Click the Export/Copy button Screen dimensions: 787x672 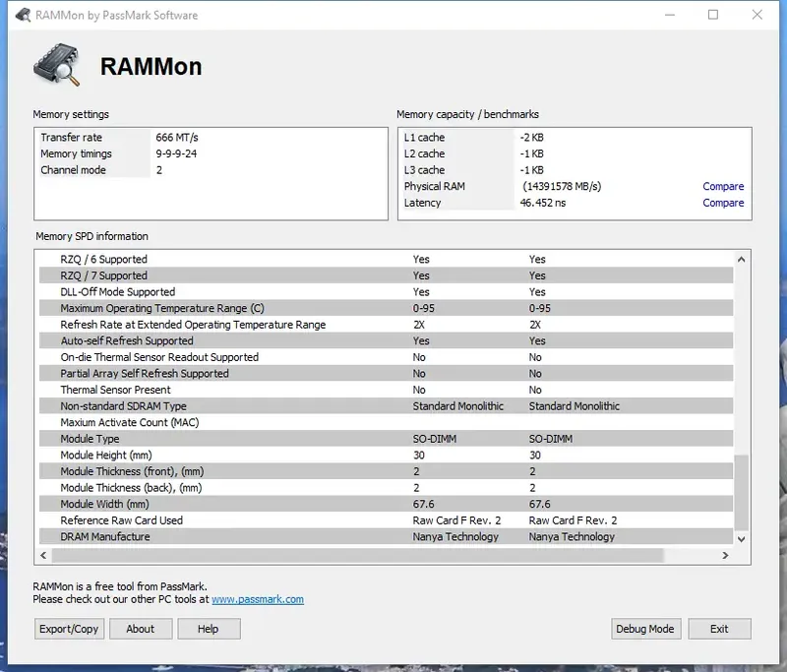pos(69,629)
